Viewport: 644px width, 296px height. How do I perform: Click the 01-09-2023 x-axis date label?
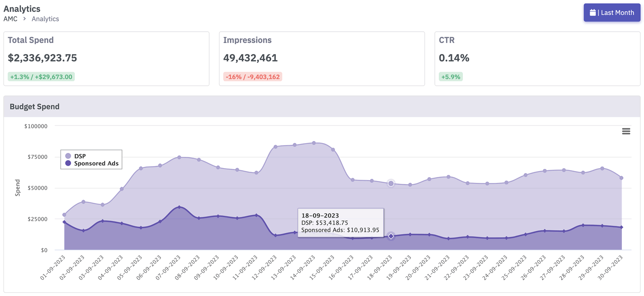click(x=53, y=267)
